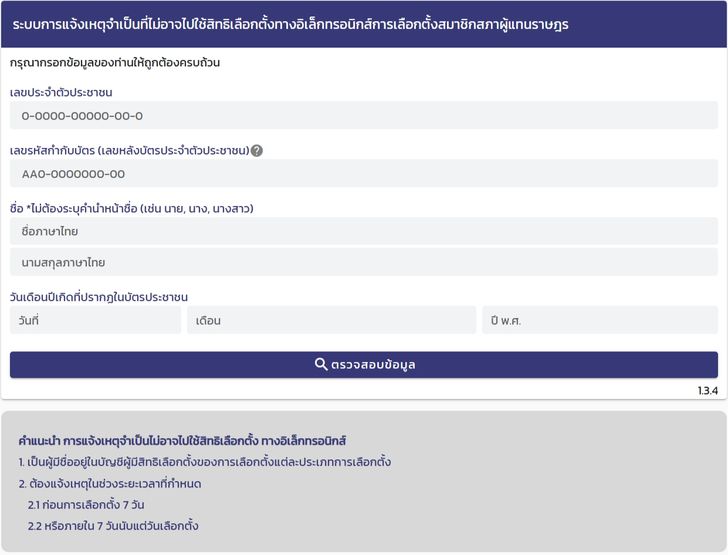728x555 pixels.
Task: Click guidance item 2.2 about after election
Action: tap(113, 526)
